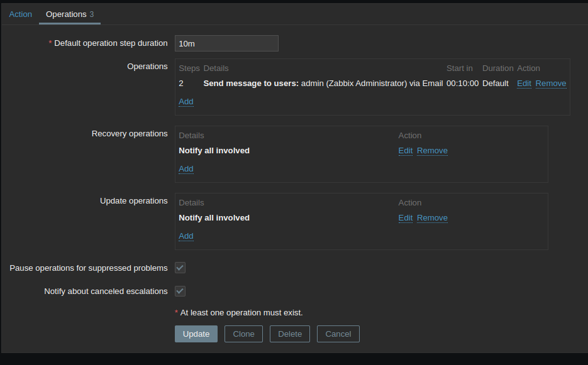The height and width of the screenshot is (365, 588).
Task: Remove the Update operations Notify all involved entry
Action: [x=432, y=218]
